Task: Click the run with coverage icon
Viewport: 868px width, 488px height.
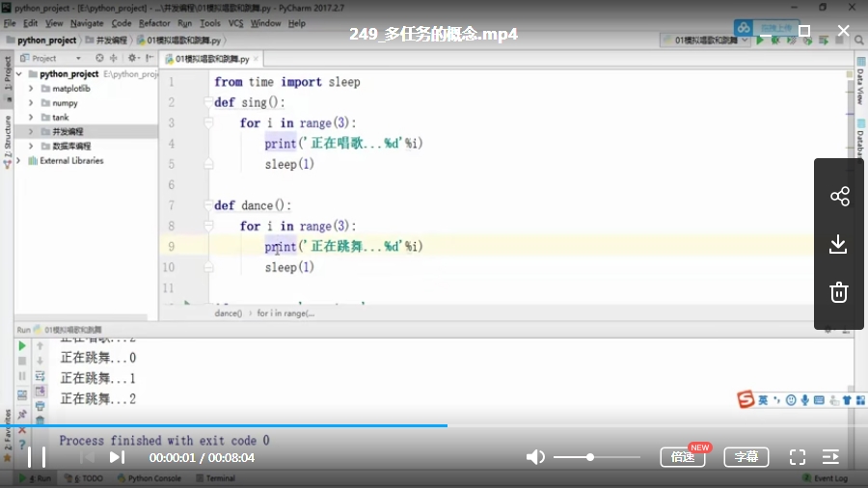Action: 792,40
